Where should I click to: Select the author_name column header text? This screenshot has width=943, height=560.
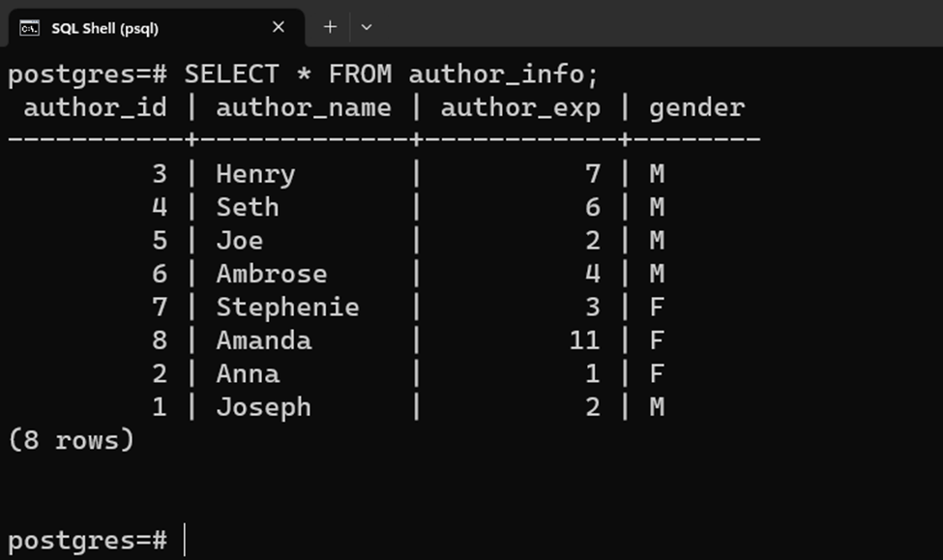click(305, 107)
